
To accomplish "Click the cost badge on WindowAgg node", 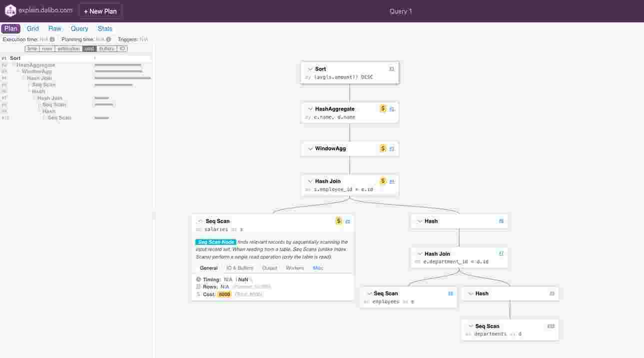I will (x=383, y=148).
